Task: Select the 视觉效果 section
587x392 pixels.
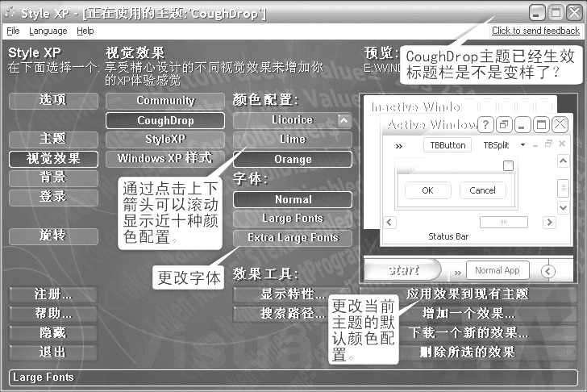Action: (53, 159)
